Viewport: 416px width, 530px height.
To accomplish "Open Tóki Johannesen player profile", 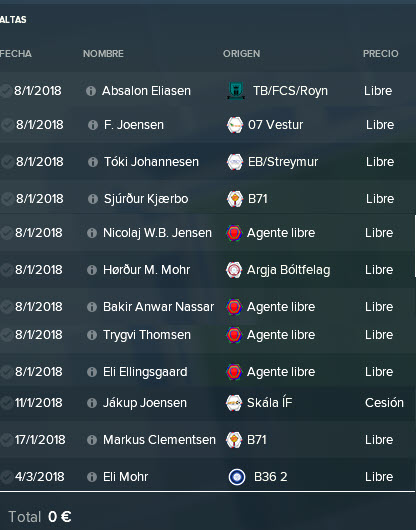I will tap(151, 162).
